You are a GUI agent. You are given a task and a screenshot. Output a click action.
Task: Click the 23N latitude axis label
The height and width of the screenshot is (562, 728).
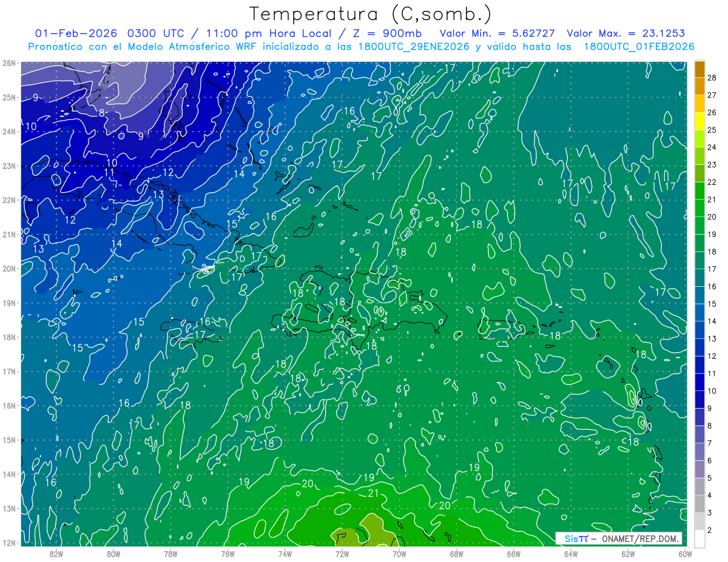pyautogui.click(x=8, y=166)
